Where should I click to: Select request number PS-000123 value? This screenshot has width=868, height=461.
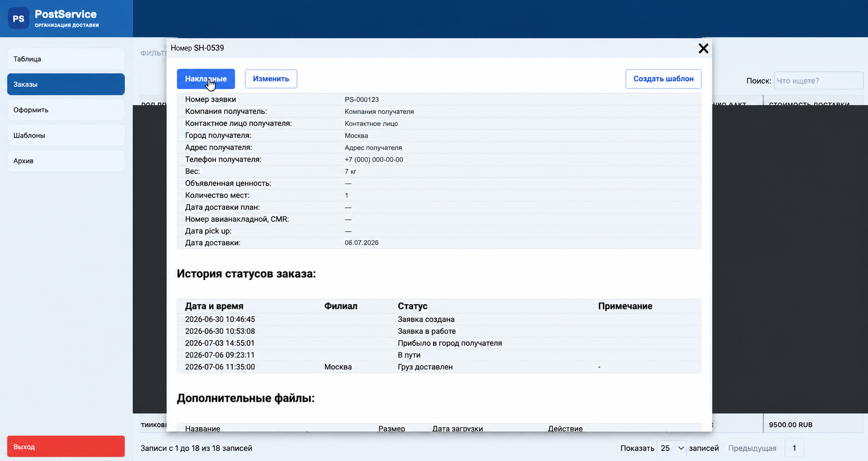pos(362,100)
